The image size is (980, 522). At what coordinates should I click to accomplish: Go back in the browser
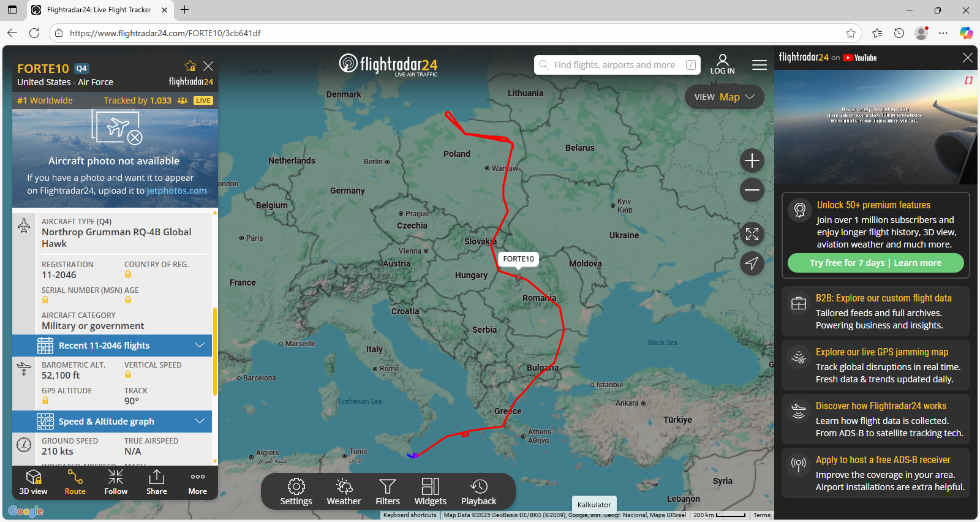[x=12, y=33]
